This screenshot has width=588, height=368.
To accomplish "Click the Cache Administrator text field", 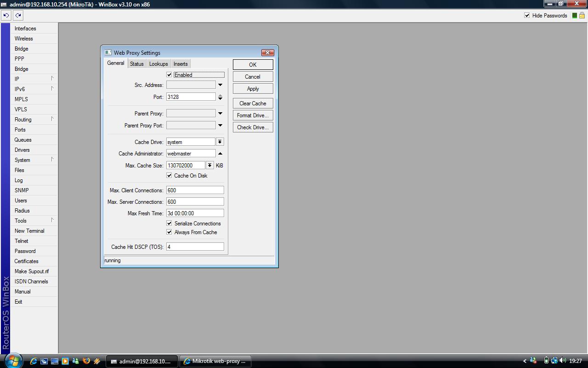I will point(191,154).
